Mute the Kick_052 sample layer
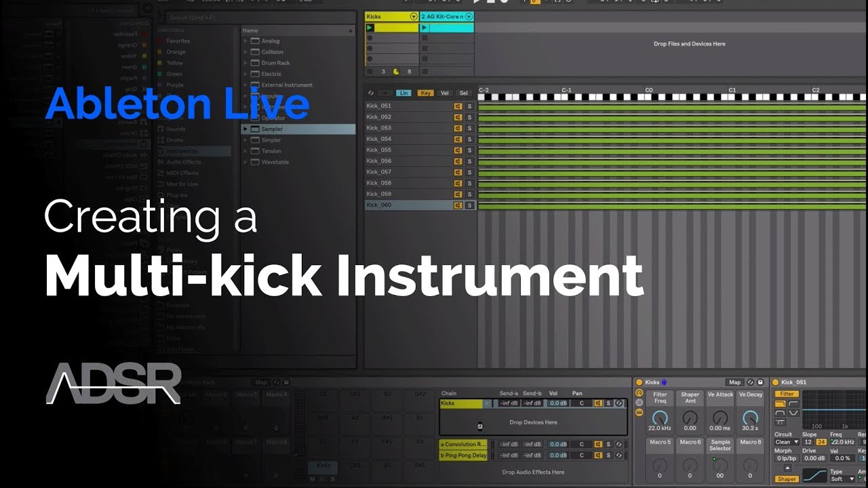 pyautogui.click(x=458, y=117)
